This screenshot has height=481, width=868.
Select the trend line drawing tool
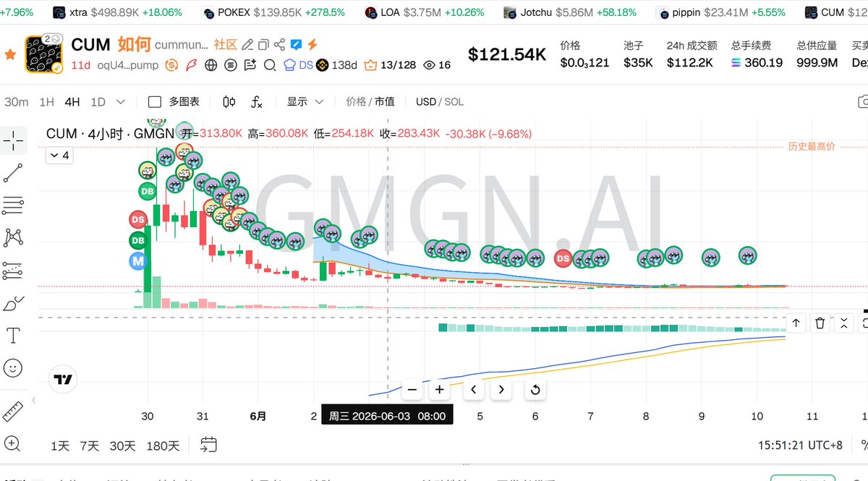(x=13, y=173)
